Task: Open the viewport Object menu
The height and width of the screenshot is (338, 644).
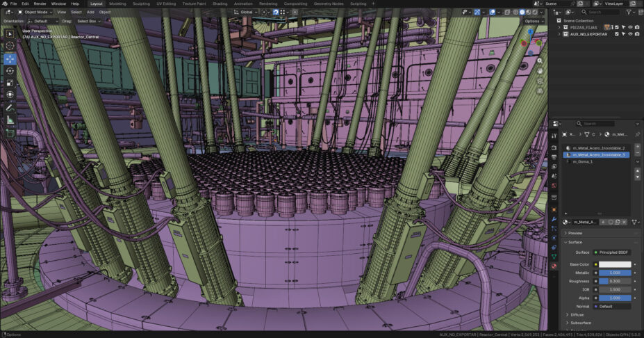Action: click(x=105, y=12)
